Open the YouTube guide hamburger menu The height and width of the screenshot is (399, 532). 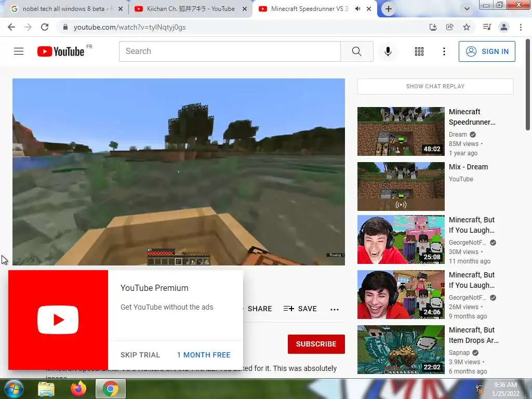click(19, 51)
